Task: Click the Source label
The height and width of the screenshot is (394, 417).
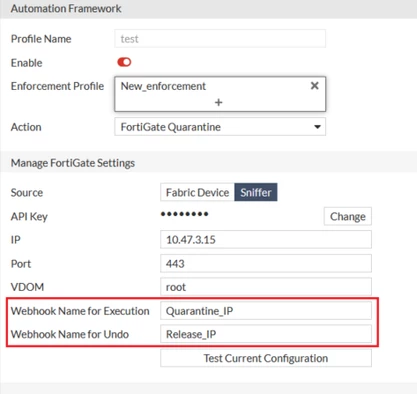Action: (x=27, y=192)
